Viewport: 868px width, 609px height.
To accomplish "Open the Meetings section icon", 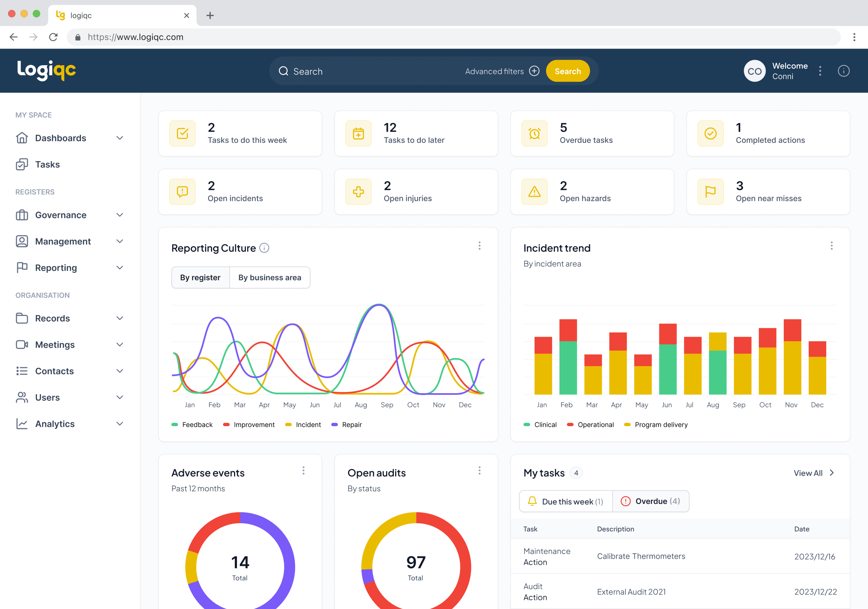I will click(22, 344).
